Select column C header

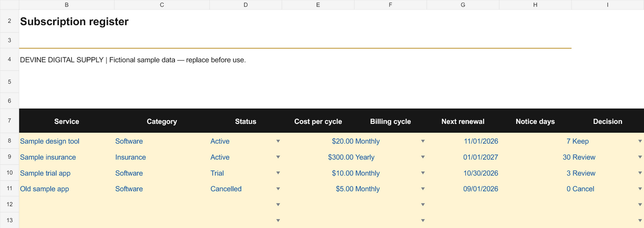point(162,4)
